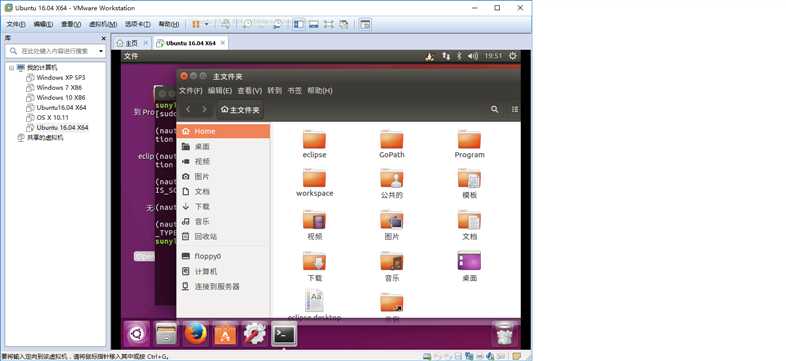Select the workspace folder
Image resolution: width=786 pixels, height=361 pixels.
314,183
